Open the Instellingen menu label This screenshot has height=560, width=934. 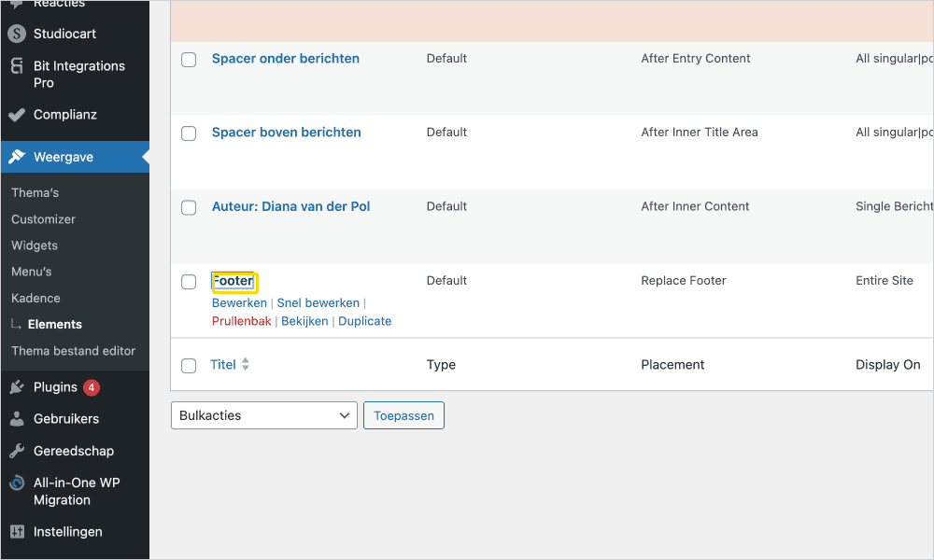(68, 532)
